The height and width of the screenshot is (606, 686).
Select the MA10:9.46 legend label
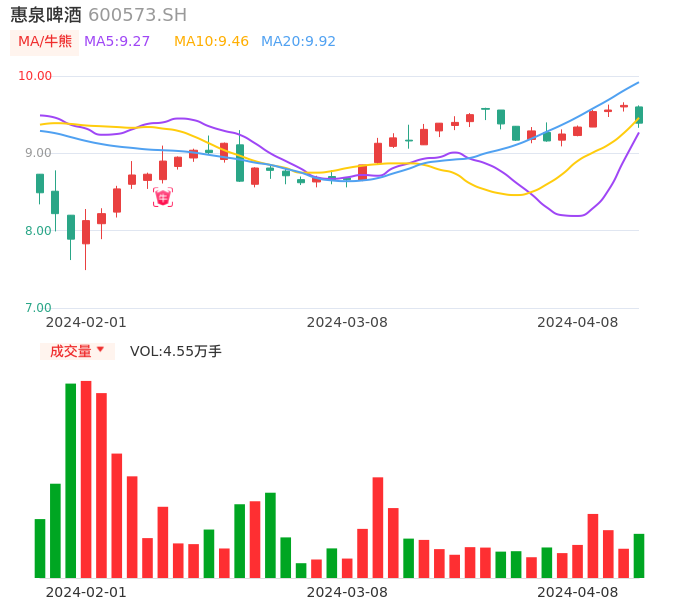point(211,42)
